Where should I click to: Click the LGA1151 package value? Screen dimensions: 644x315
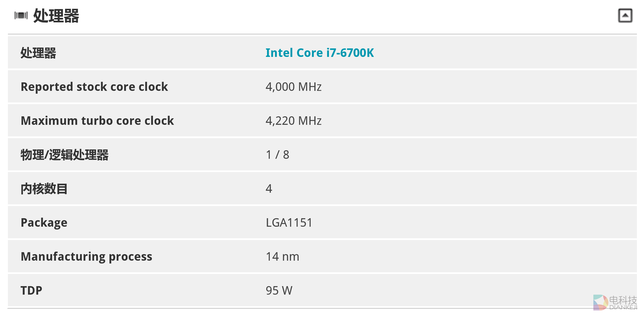pyautogui.click(x=289, y=223)
